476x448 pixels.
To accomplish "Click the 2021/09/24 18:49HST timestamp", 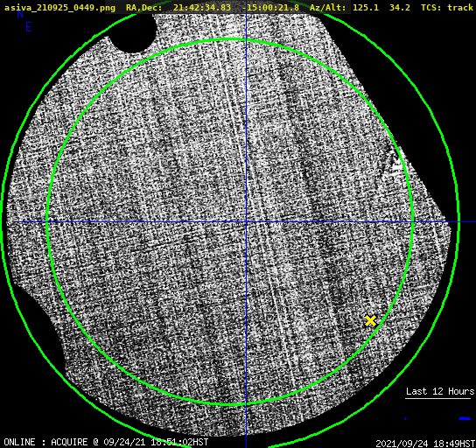I will click(425, 444).
